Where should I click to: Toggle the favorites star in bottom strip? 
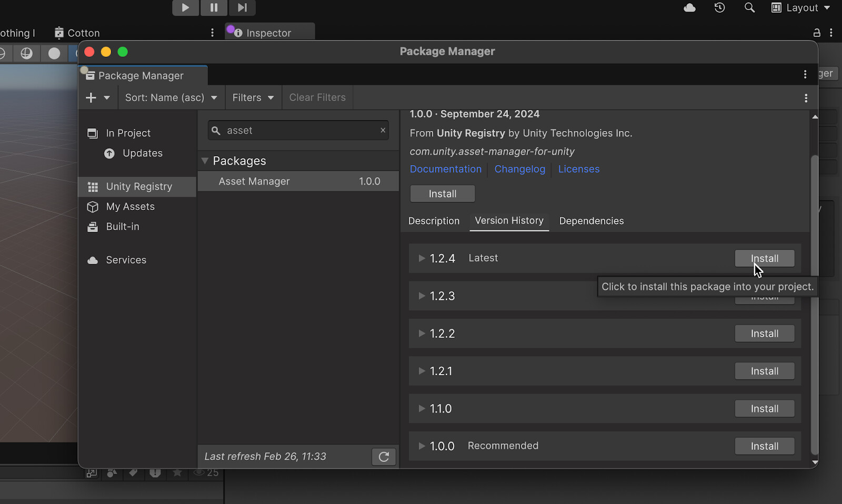pyautogui.click(x=177, y=472)
